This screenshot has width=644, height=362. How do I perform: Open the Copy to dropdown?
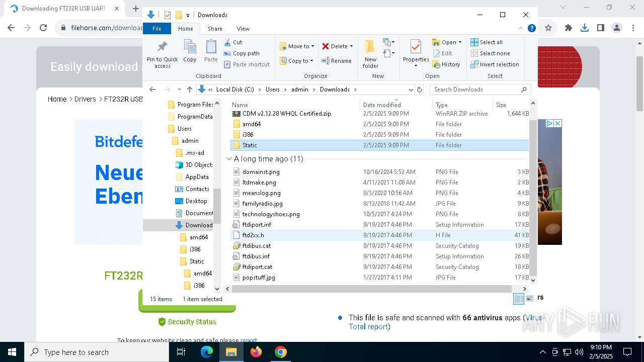coord(296,61)
